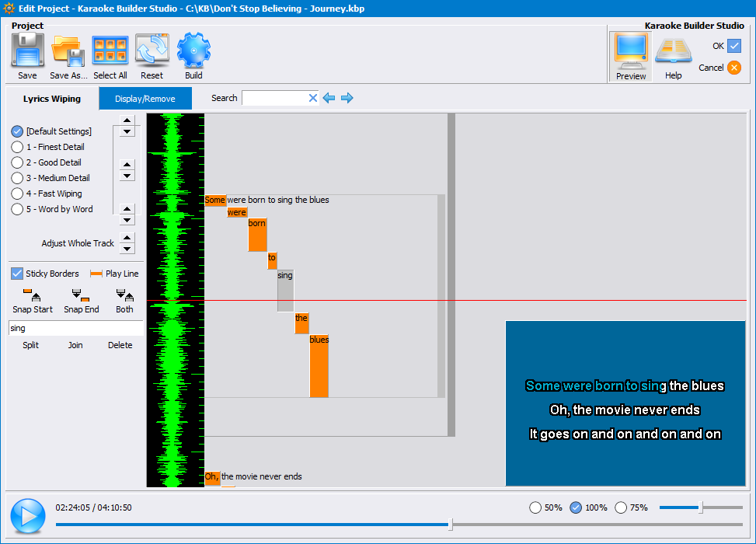Switch to the Display/Remove tab
Screen dimensions: 756x544
[145, 99]
